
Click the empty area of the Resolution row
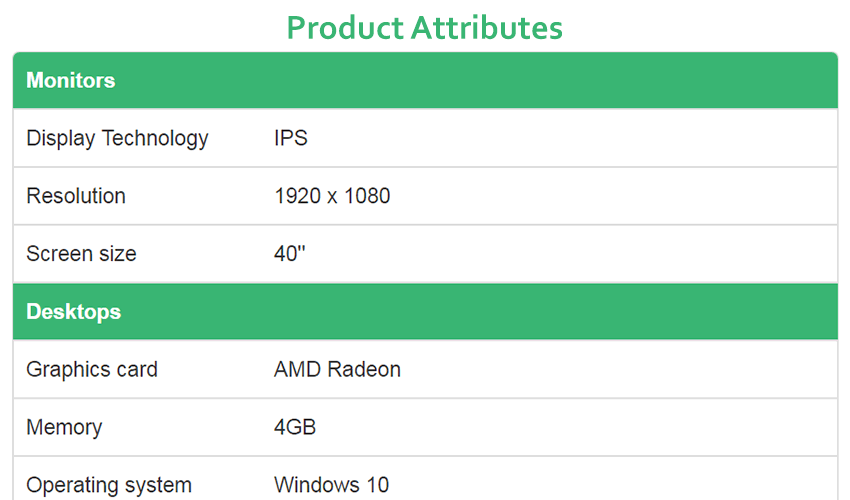coord(613,196)
